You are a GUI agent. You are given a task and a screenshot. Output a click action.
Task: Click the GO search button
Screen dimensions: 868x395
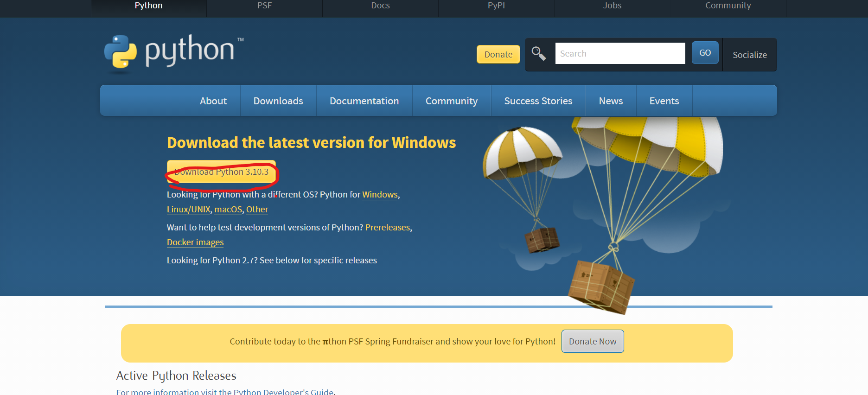coord(705,53)
